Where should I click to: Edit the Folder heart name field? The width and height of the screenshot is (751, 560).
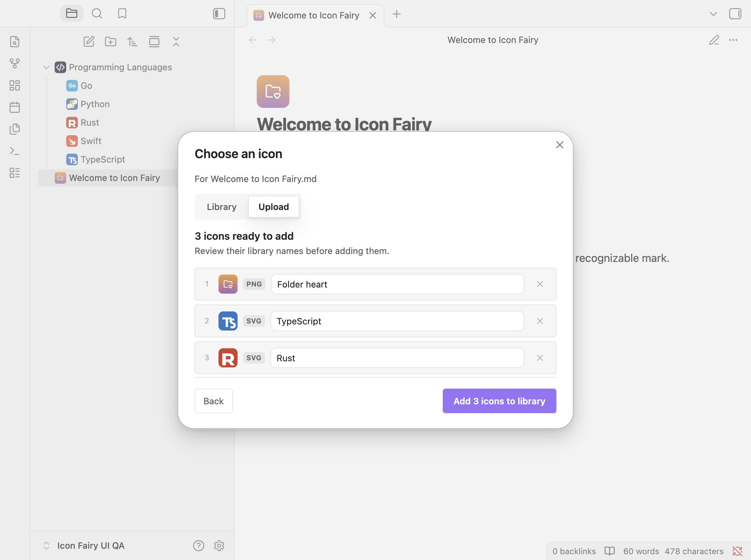click(x=398, y=284)
